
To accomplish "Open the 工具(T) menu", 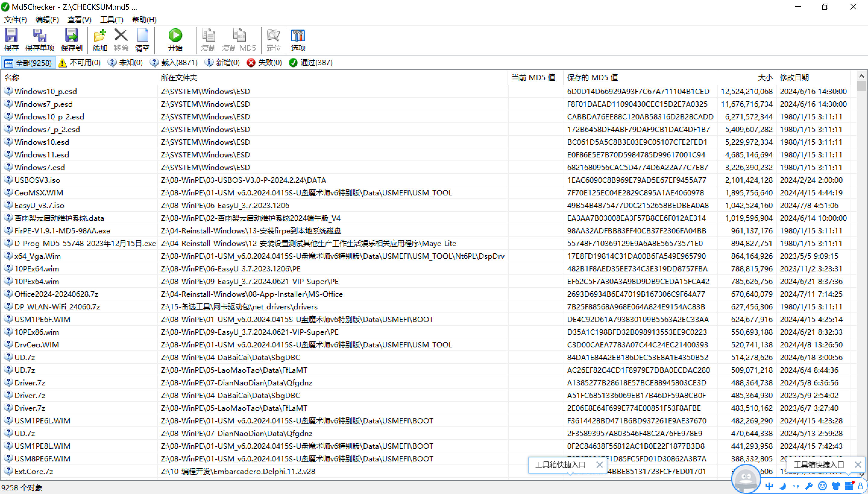I will [x=112, y=20].
